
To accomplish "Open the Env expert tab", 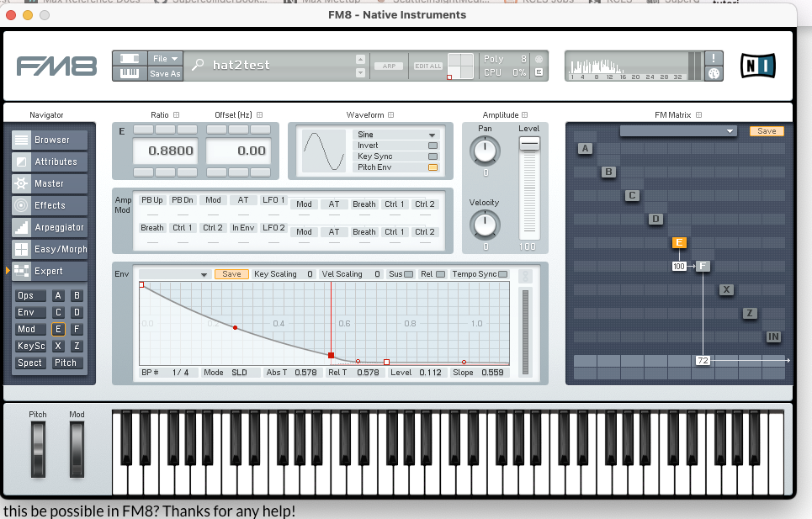I will coord(30,312).
